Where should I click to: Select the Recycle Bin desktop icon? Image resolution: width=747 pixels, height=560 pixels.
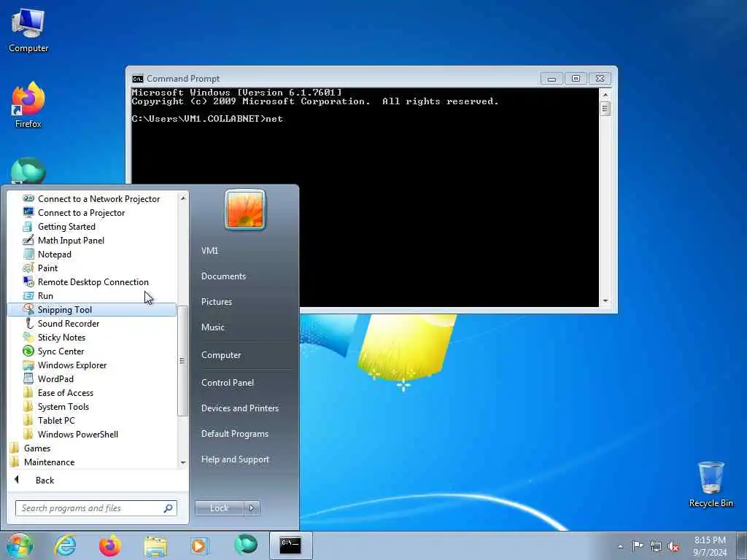pos(711,484)
